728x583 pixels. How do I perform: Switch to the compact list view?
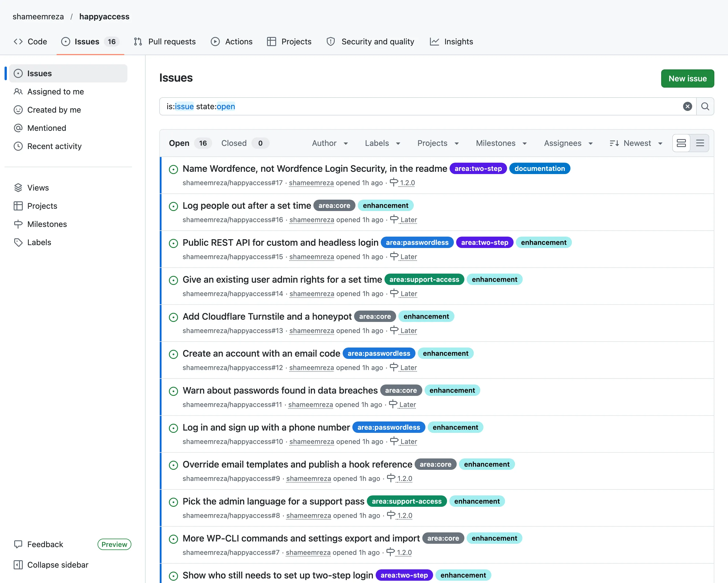[x=700, y=143]
